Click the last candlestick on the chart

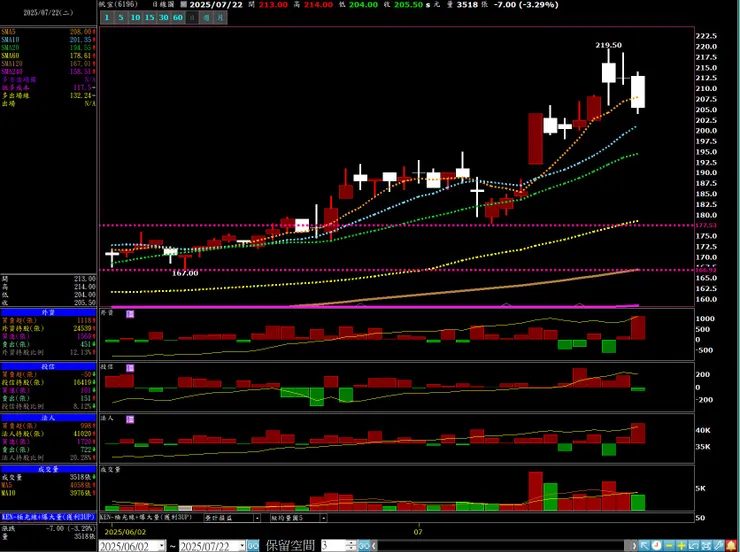point(638,92)
